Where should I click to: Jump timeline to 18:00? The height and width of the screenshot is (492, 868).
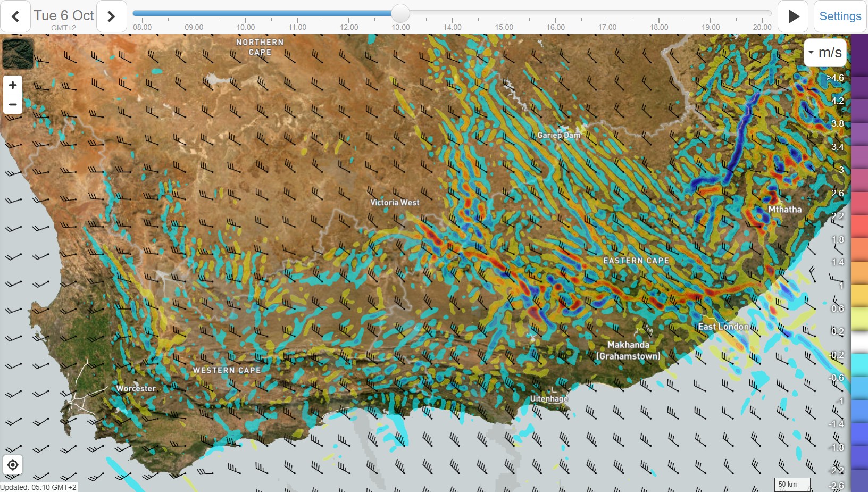[658, 27]
